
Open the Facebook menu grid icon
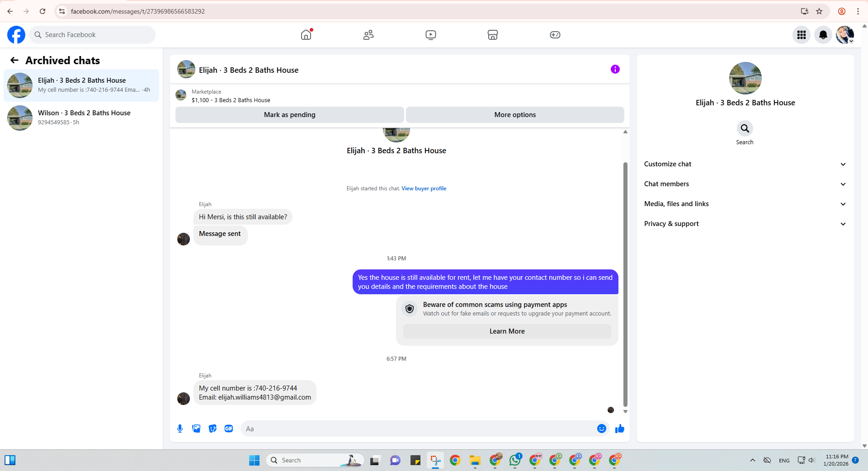[x=802, y=35]
